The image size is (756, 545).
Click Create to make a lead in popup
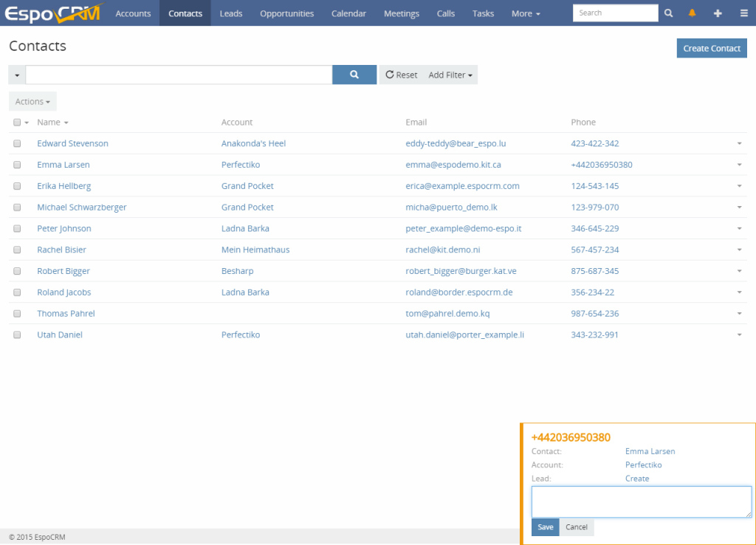[x=636, y=478]
